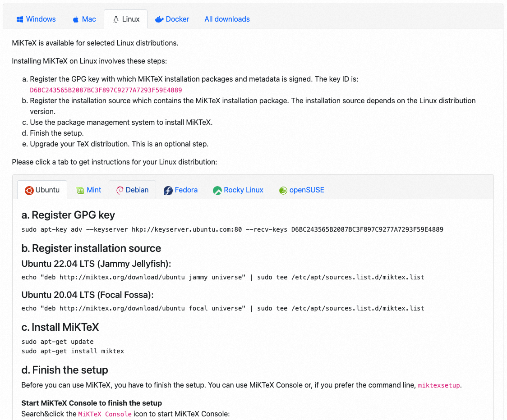Screen dimensions: 507x420
Task: Click the pink 'MiKTeX Console' code text
Action: pos(105,414)
